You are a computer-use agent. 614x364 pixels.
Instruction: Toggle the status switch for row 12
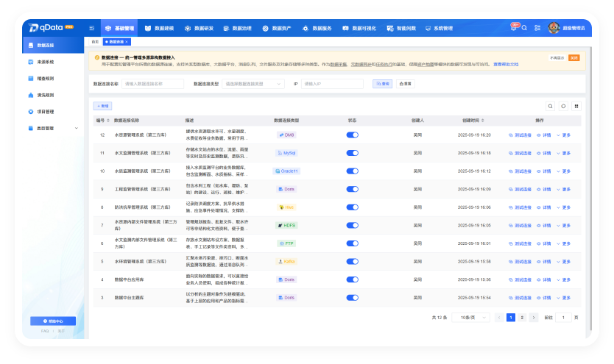353,135
